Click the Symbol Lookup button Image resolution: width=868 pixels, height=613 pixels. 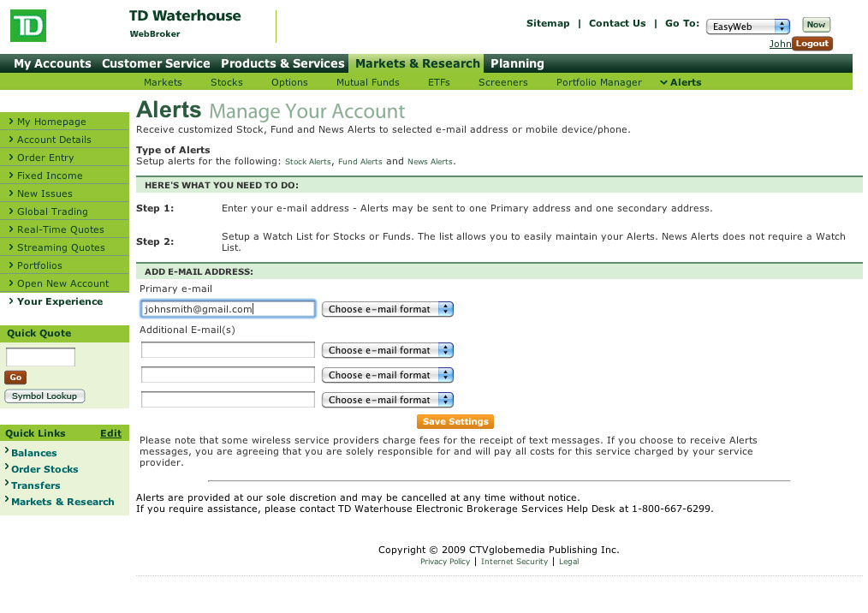click(x=45, y=396)
